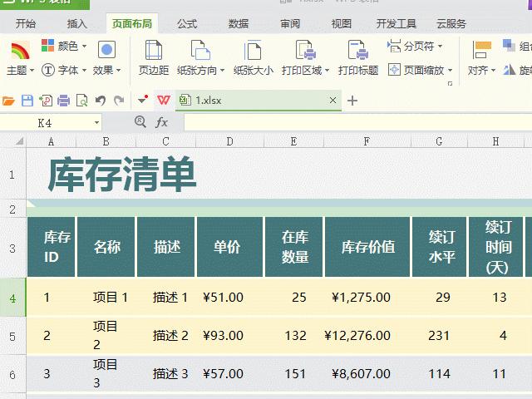The image size is (532, 399).
Task: Click the 库存价值 header cell
Action: (367, 247)
